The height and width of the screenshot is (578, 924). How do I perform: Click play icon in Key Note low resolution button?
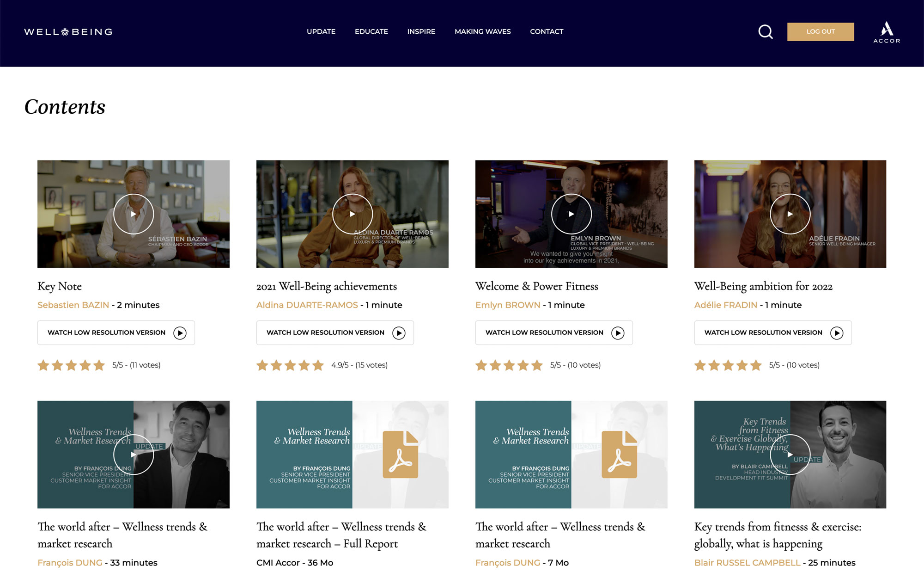[180, 333]
